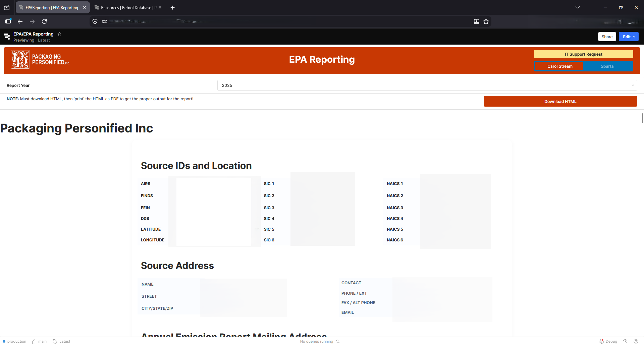Click the IT Support Request button
644x346 pixels.
pos(583,54)
